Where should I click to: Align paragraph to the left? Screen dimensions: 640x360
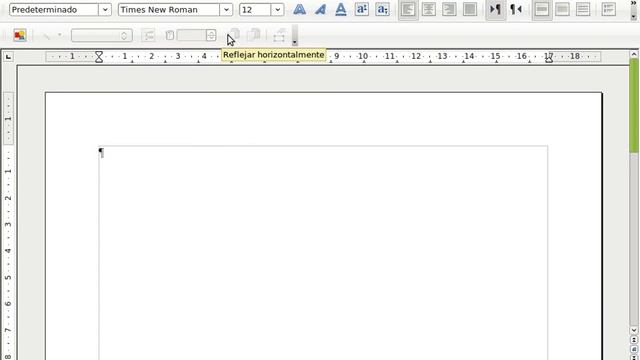(408, 9)
